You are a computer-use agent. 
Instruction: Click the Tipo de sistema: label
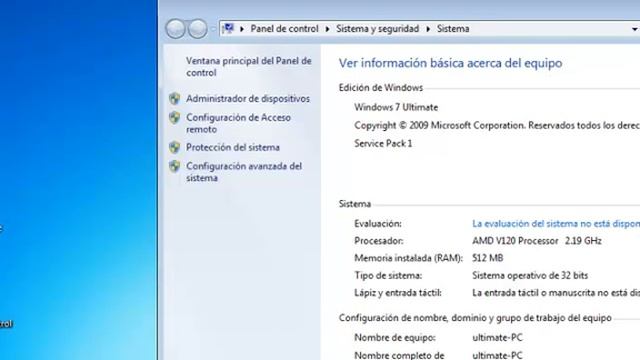[388, 276]
